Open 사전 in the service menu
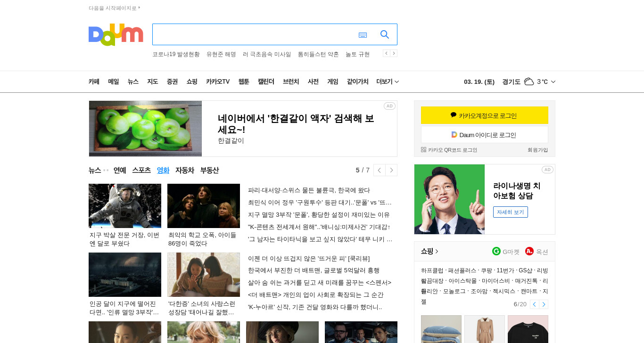The image size is (644, 343). click(313, 82)
